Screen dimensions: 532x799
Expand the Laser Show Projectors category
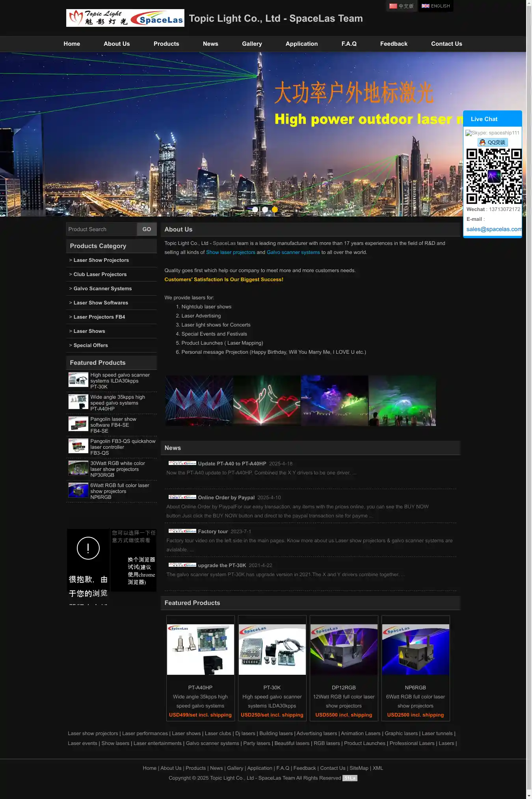coord(101,260)
